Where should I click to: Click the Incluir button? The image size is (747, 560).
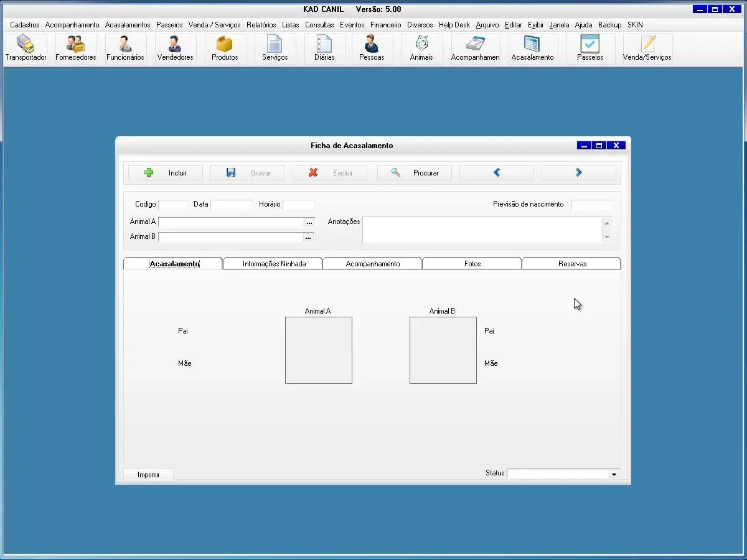click(x=166, y=173)
